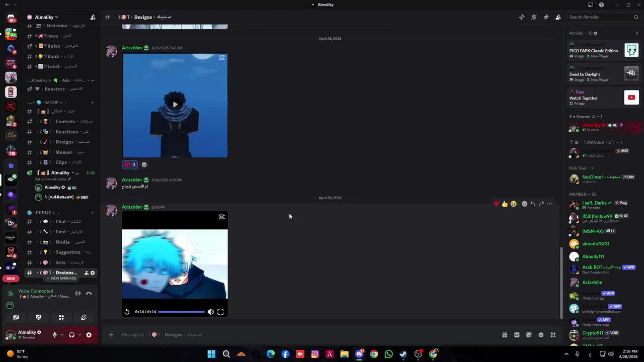
Task: Open the Watch Together activity card
Action: click(x=603, y=98)
